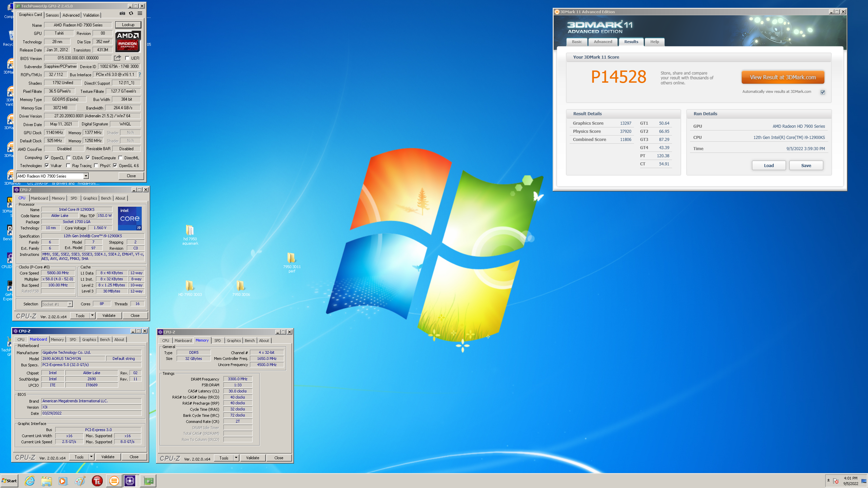The image size is (868, 488).
Task: Launch Internet Explorer from the taskbar
Action: 30,481
